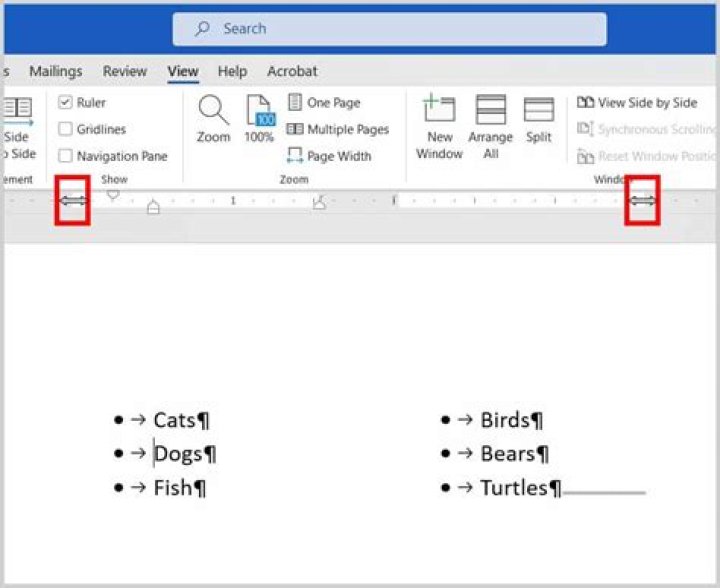Click the word Birds in second column
Image resolution: width=720 pixels, height=588 pixels.
coord(505,420)
